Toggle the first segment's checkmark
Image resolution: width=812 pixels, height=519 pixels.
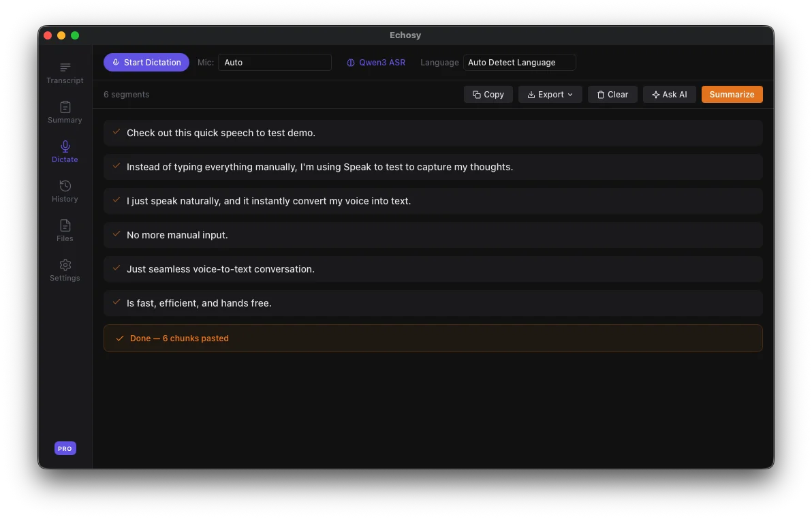point(116,133)
